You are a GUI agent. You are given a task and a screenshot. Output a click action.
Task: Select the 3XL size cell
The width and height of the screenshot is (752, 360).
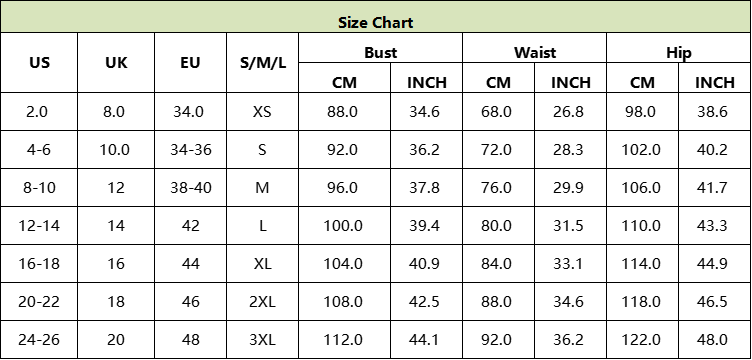click(262, 339)
